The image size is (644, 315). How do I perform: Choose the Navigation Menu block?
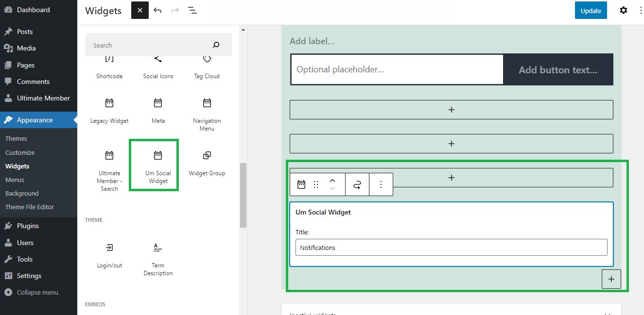(207, 115)
